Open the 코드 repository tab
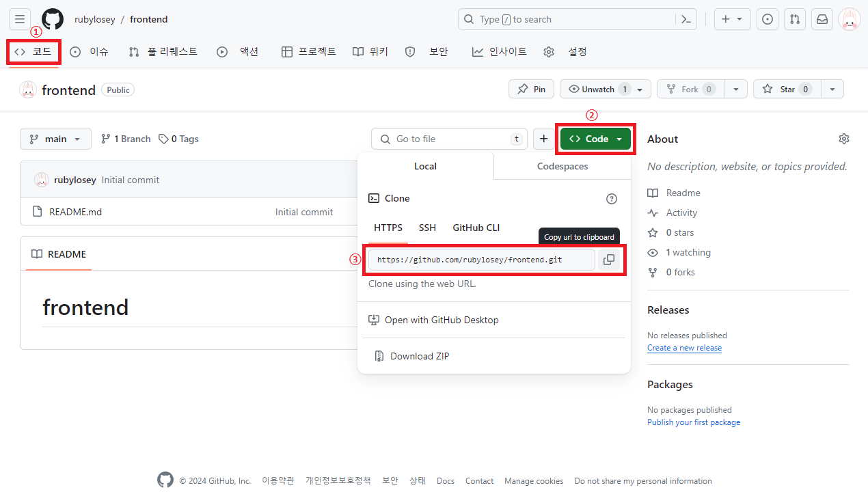868x492 pixels. pos(33,52)
